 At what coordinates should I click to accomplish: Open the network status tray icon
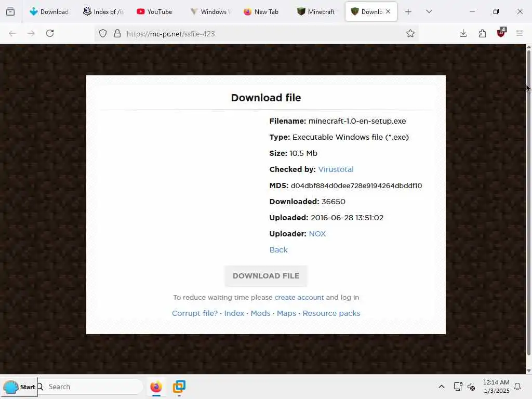(x=458, y=387)
